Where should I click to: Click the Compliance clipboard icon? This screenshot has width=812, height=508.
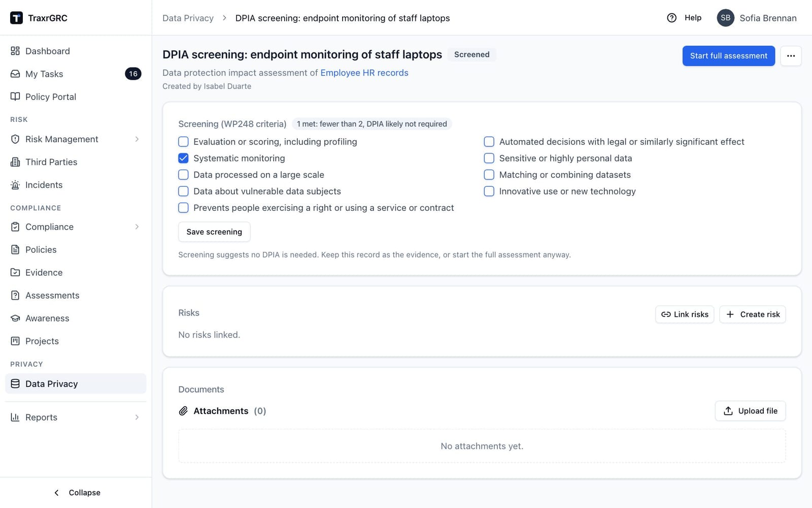(x=15, y=227)
